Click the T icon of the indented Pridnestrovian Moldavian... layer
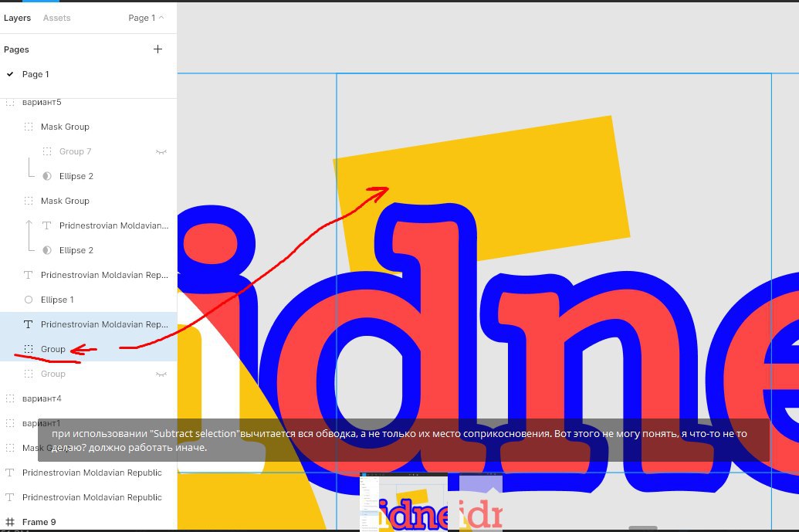This screenshot has height=532, width=799. [47, 225]
